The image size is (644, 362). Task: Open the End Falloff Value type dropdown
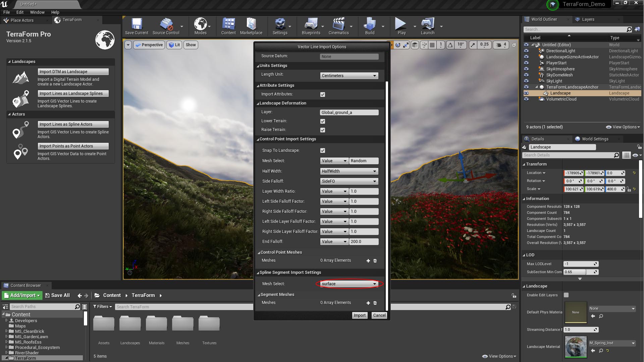334,242
